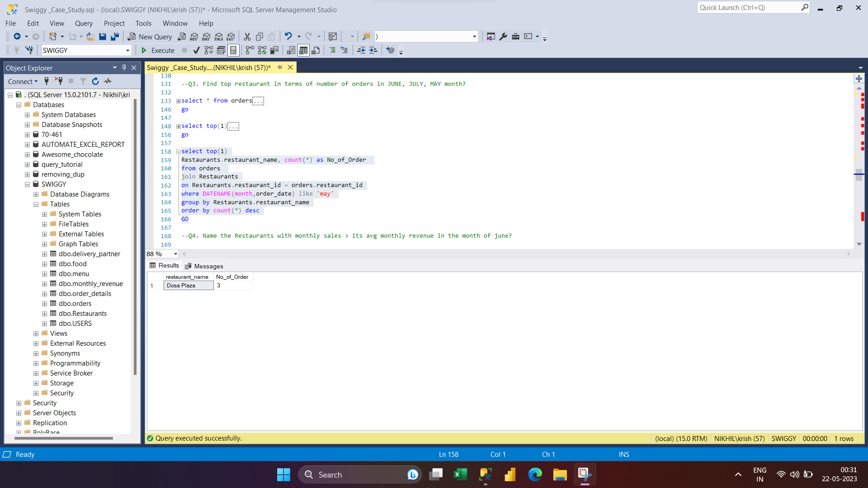Image resolution: width=868 pixels, height=488 pixels.
Task: Click Disconnect icon in Object Explorer
Action: [59, 81]
